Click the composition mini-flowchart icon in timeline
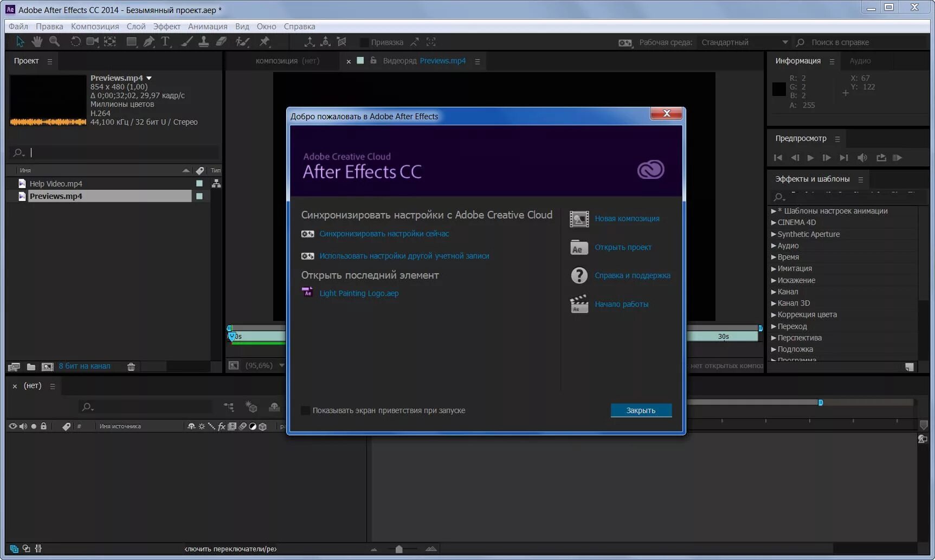Viewport: 935px width, 560px height. click(x=229, y=407)
